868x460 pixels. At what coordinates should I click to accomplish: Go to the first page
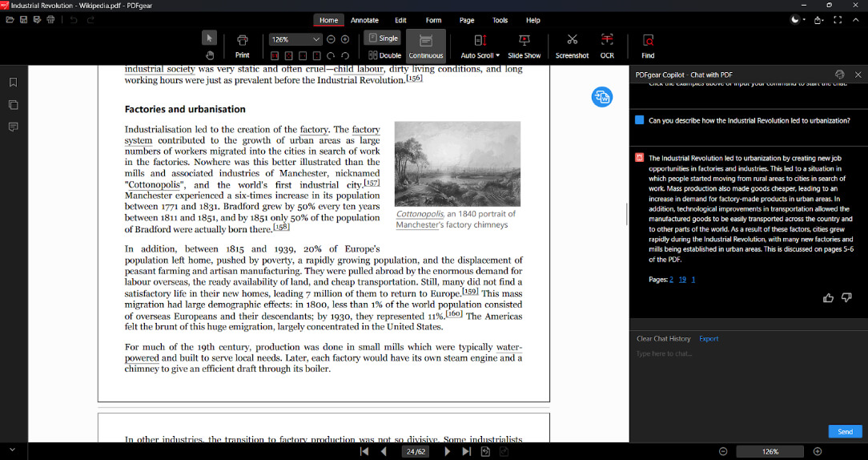(364, 451)
